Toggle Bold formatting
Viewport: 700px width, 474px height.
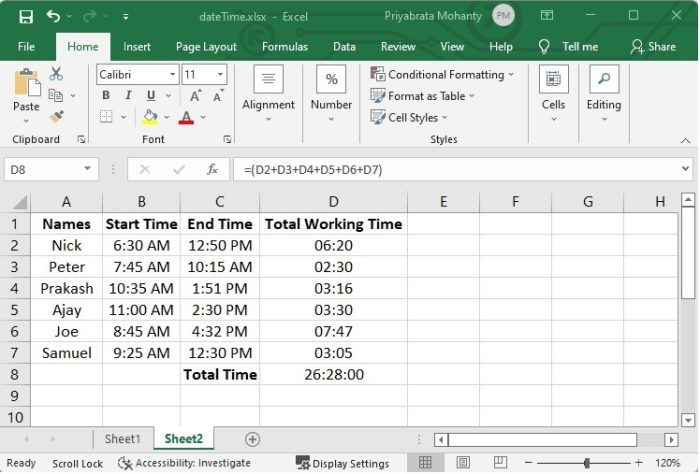106,96
